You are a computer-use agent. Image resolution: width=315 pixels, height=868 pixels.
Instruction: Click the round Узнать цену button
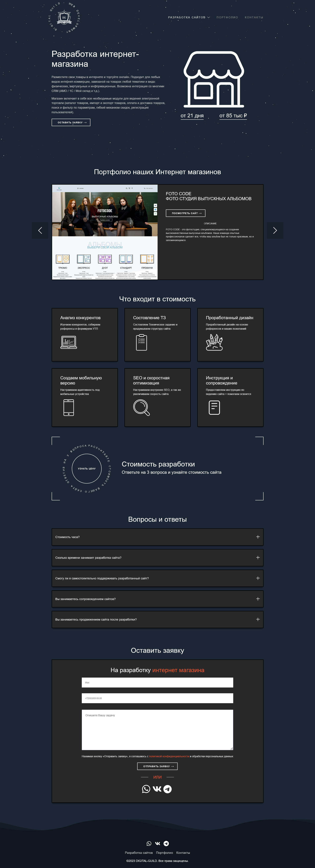87,468
